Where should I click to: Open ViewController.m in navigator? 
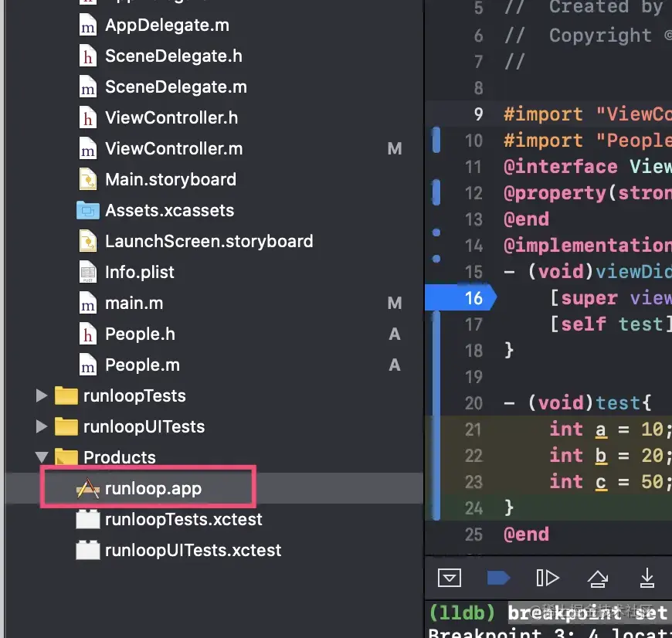pyautogui.click(x=174, y=148)
